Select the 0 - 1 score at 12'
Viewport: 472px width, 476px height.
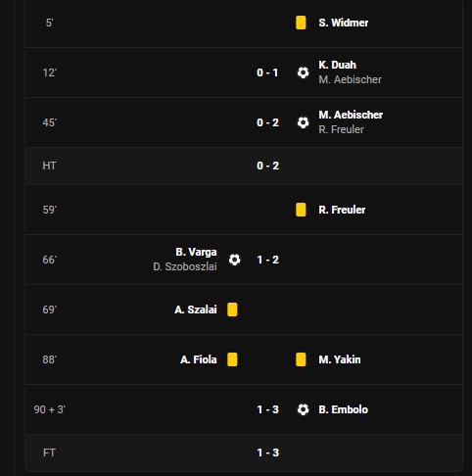(x=267, y=72)
